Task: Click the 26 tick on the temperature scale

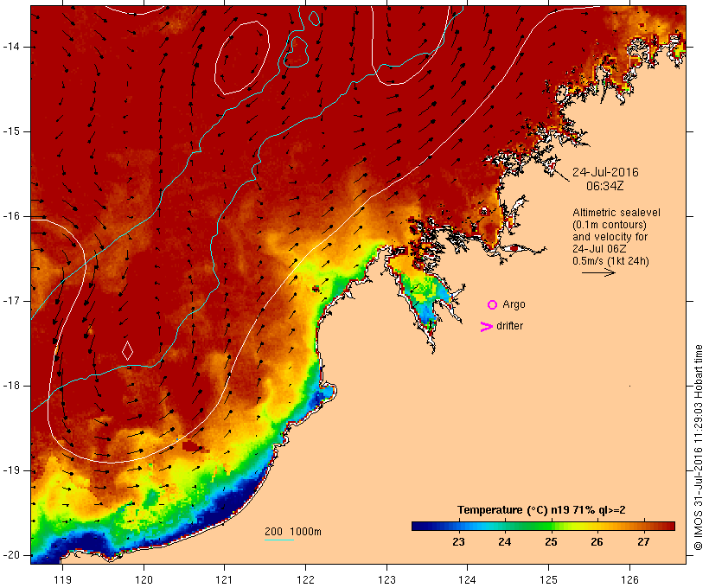Action: [x=597, y=542]
